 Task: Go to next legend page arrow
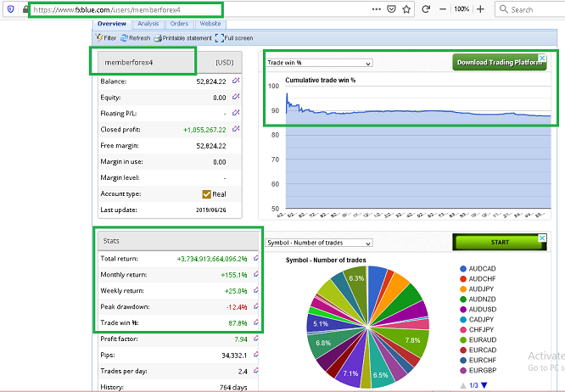[485, 385]
